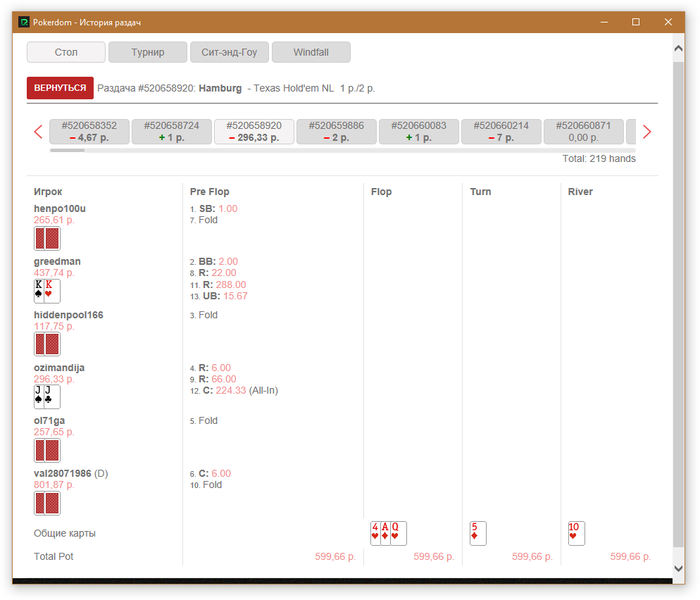
Task: Click the ace of diamonds flop card
Action: (385, 533)
